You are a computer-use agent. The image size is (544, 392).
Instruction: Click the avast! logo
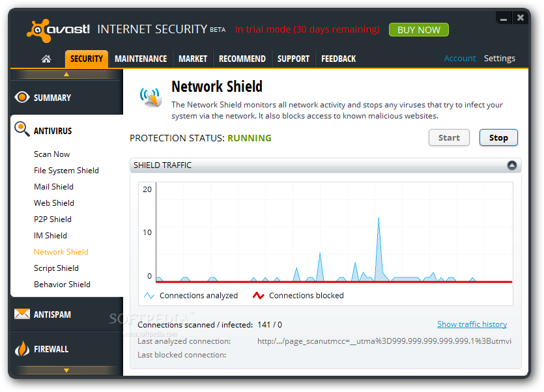[58, 30]
